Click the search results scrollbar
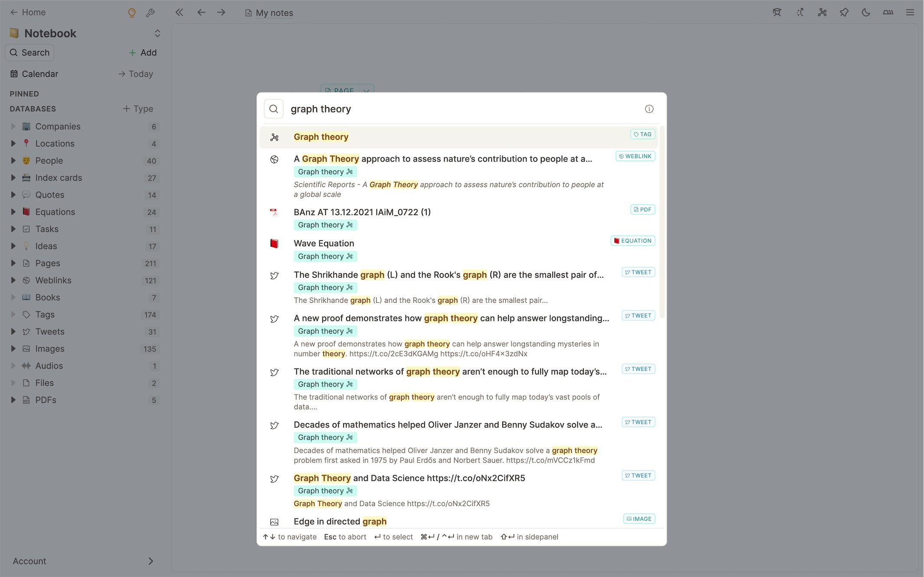The height and width of the screenshot is (577, 924). pos(662,222)
